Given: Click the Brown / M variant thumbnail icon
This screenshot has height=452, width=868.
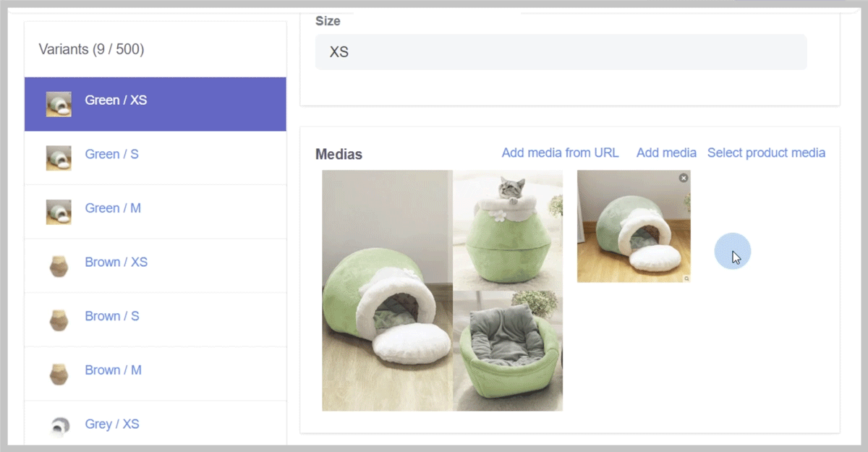Looking at the screenshot, I should point(59,374).
